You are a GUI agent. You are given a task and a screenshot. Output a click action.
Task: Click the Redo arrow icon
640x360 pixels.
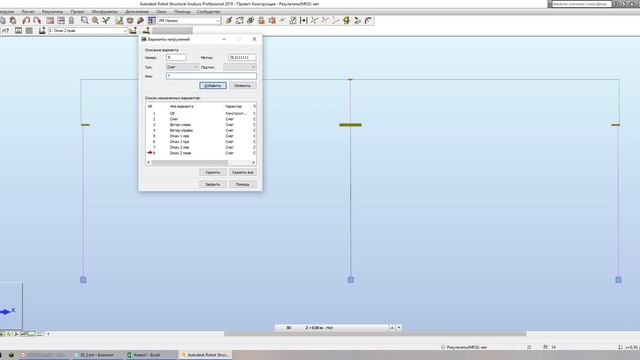37,20
